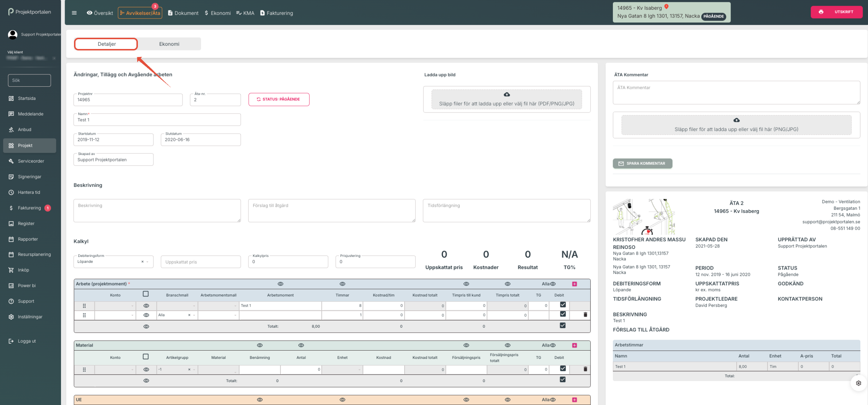
Task: Click the Utskrift print button
Action: click(x=836, y=12)
